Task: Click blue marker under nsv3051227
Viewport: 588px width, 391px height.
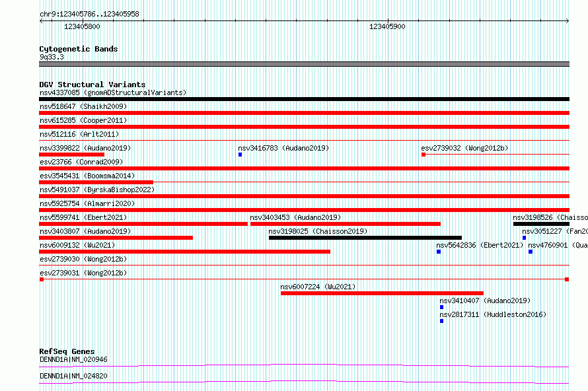Action: [525, 238]
